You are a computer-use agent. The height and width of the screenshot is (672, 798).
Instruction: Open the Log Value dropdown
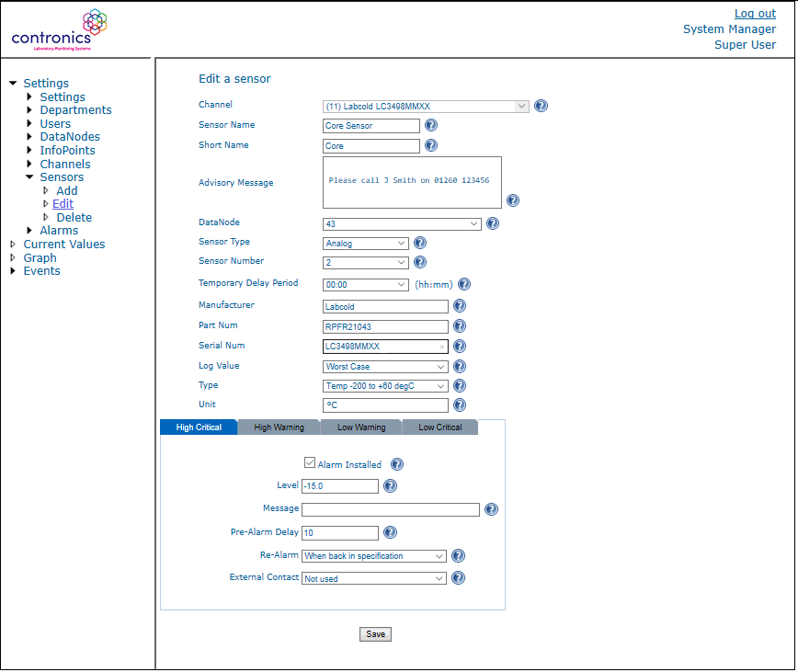(x=385, y=367)
